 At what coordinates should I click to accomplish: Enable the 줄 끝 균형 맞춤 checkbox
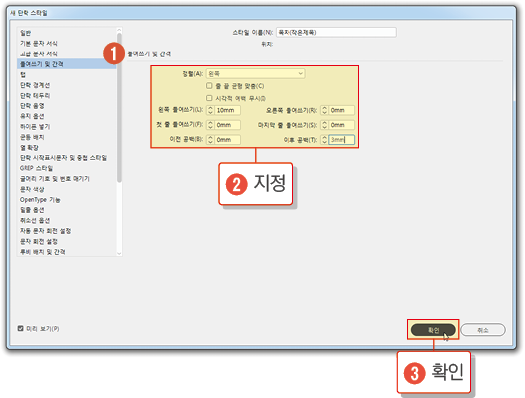pyautogui.click(x=209, y=86)
